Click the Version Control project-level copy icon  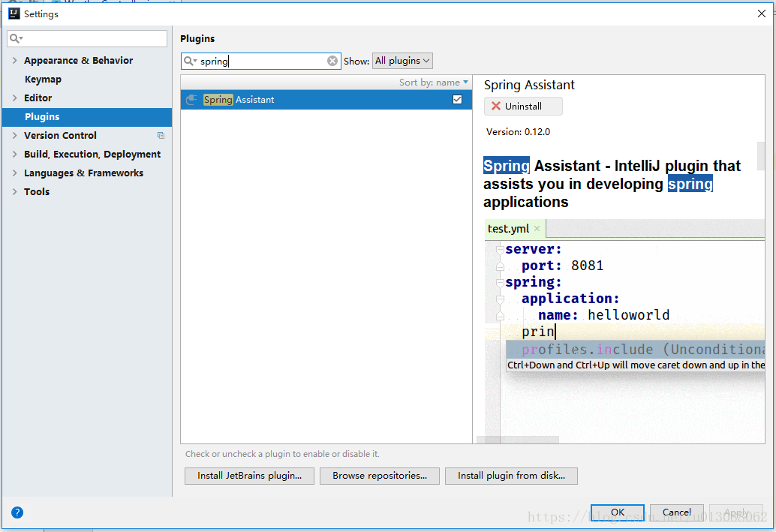161,136
